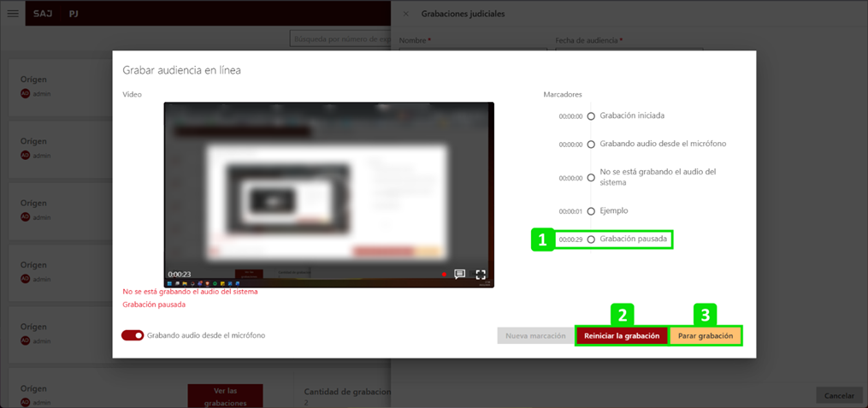The image size is (868, 408).
Task: Select the 'Grabación iniciada' marker circle
Action: 591,116
